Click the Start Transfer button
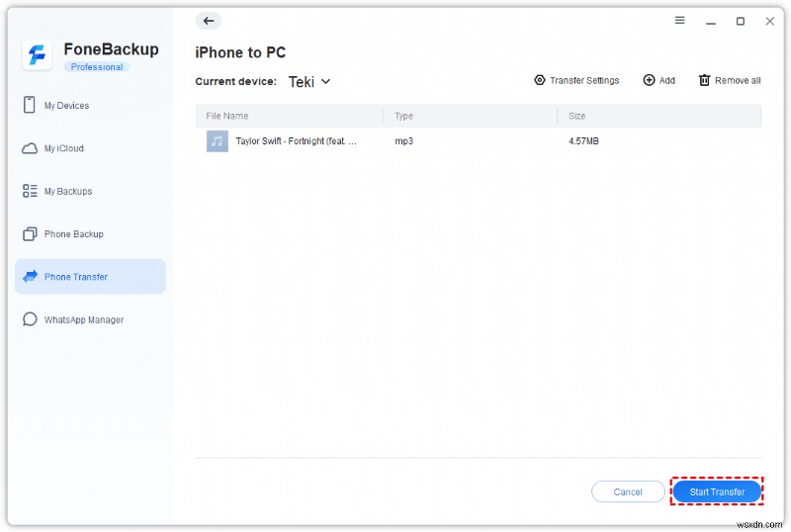Viewport: 791px width, 532px height. point(717,491)
